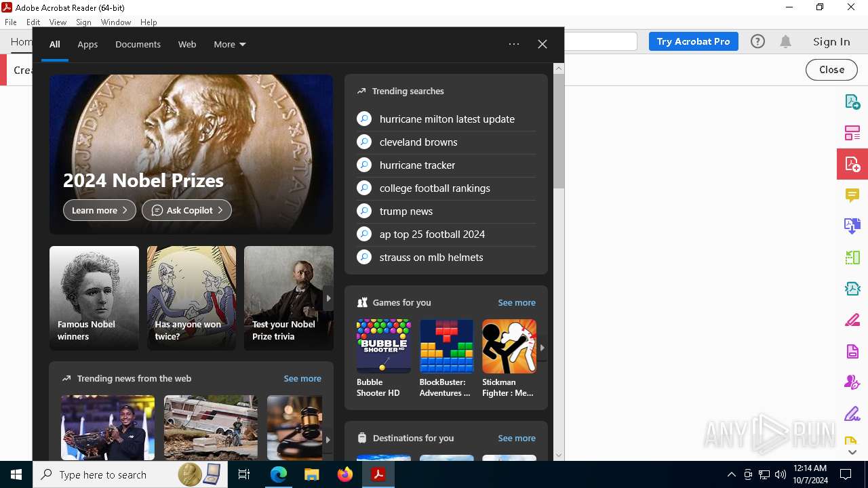868x488 pixels.
Task: Open the Window menu in Acrobat Reader
Action: coord(116,22)
